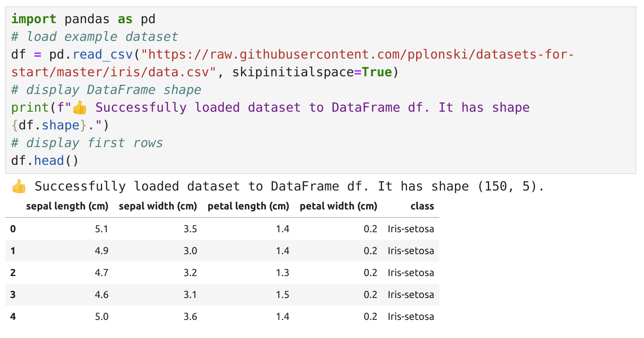The image size is (644, 338).
Task: Click the 'sepal length (cm)' column header
Action: [x=67, y=206]
